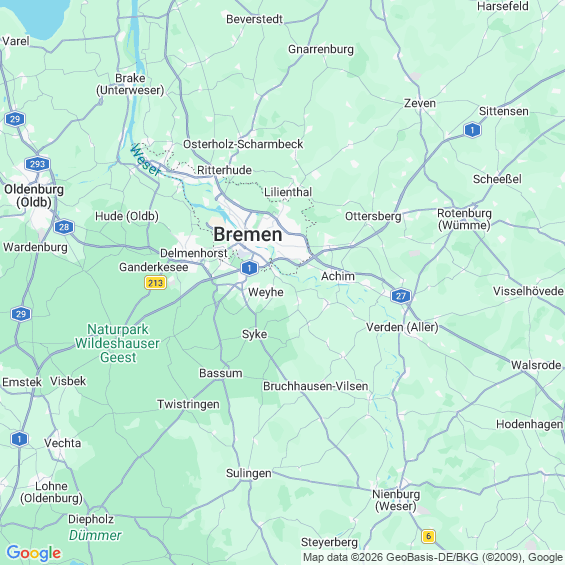565x565 pixels.
Task: Click the Weser river label
Action: 145,160
